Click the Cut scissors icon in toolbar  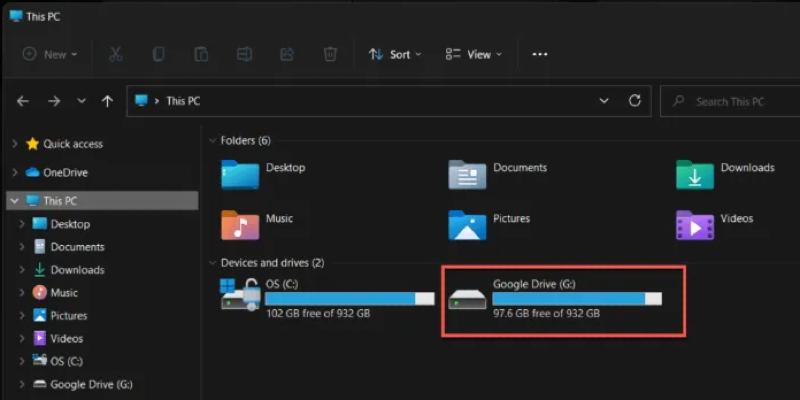[x=115, y=54]
